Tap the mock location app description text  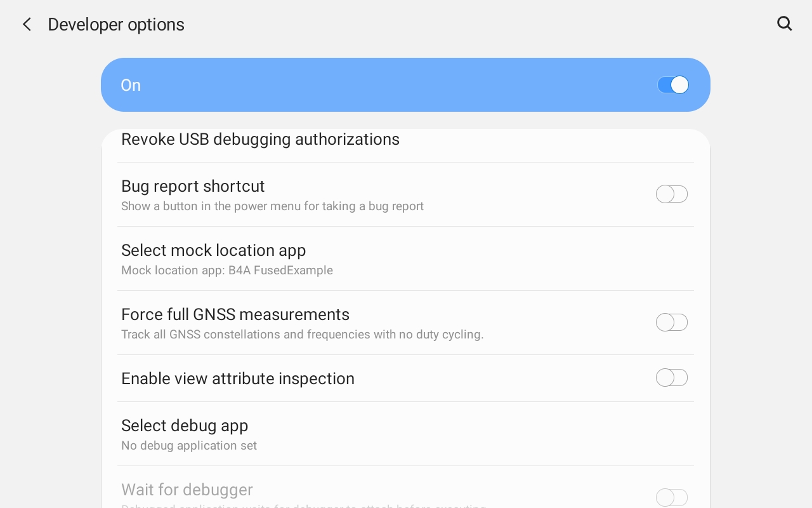(226, 271)
